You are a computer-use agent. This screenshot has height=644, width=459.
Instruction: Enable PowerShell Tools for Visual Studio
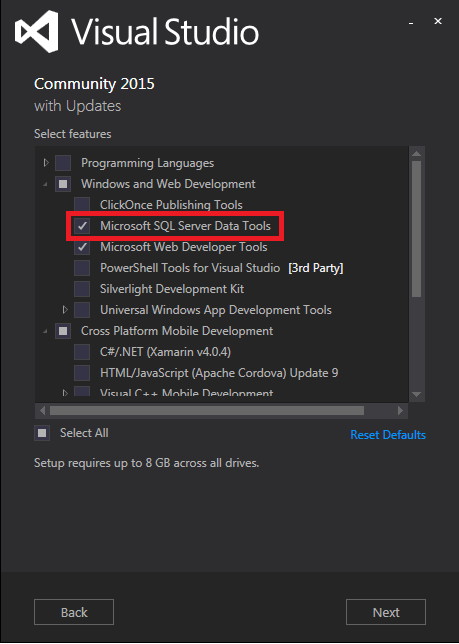(82, 268)
